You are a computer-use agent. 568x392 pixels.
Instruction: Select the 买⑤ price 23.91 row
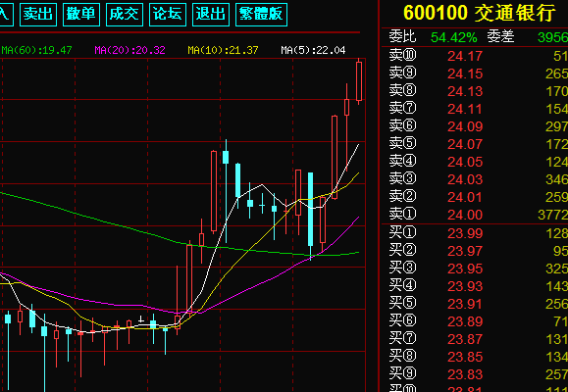tap(475, 304)
